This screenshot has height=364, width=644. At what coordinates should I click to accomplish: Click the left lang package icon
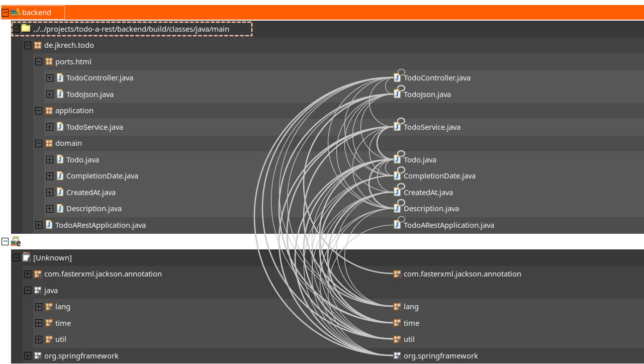pyautogui.click(x=49, y=307)
